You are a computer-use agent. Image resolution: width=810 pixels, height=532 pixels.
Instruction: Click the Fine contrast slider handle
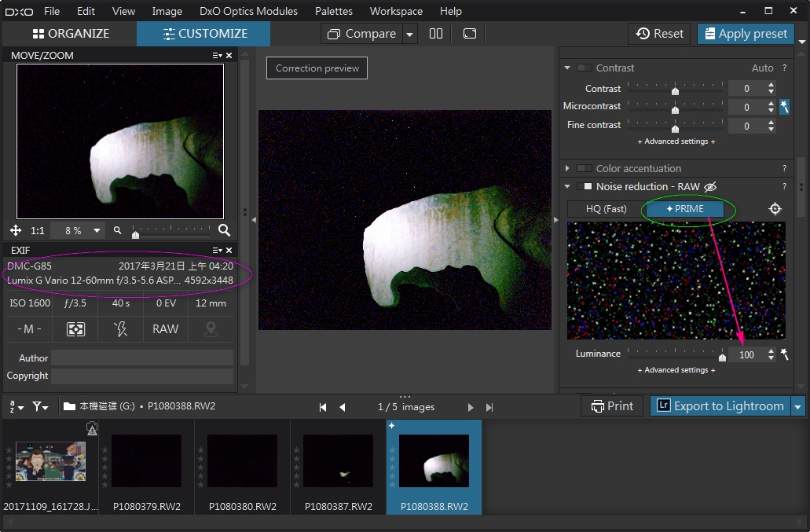675,129
